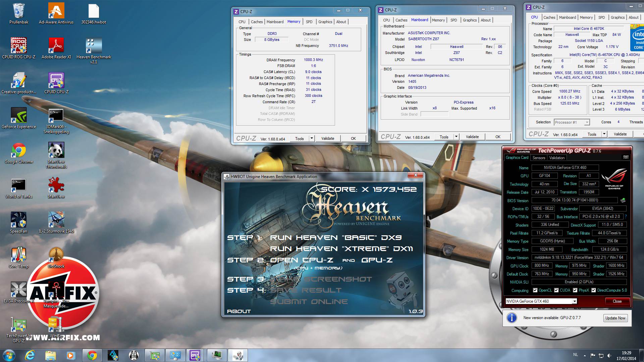Expand the Tools dropdown arrow in the Mainboard CPU-Z window
Viewport: 644px width, 362px height.
(x=456, y=137)
